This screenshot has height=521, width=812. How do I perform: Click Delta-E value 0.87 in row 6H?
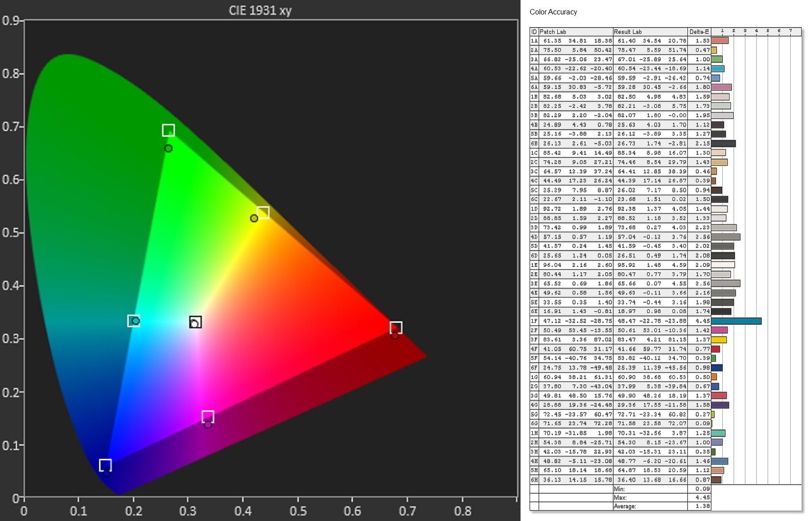pyautogui.click(x=703, y=480)
